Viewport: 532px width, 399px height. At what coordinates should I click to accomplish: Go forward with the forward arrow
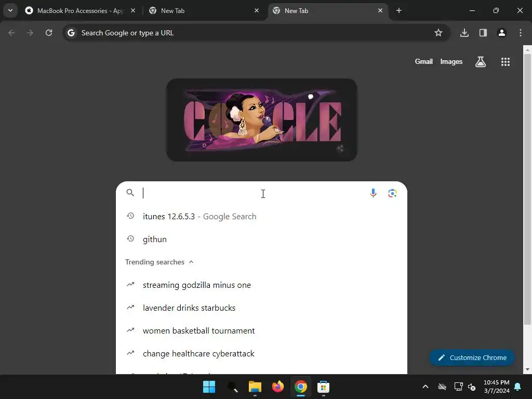tap(30, 33)
